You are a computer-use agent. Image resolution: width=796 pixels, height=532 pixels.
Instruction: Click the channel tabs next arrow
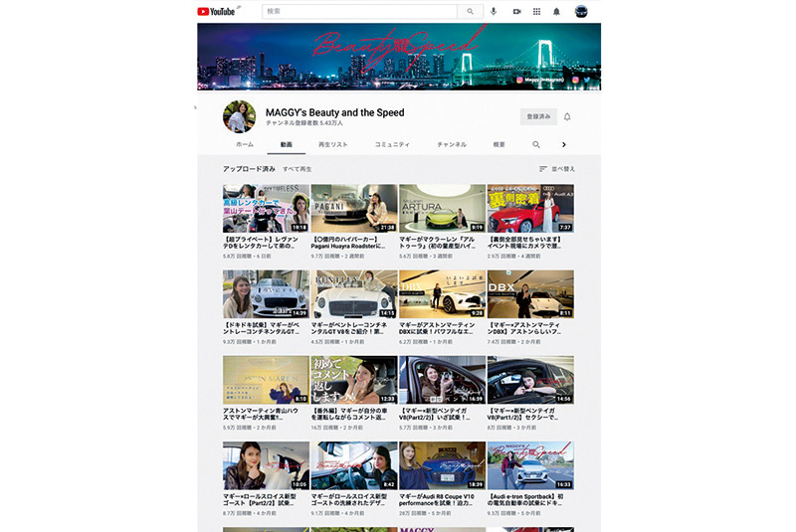[x=564, y=144]
